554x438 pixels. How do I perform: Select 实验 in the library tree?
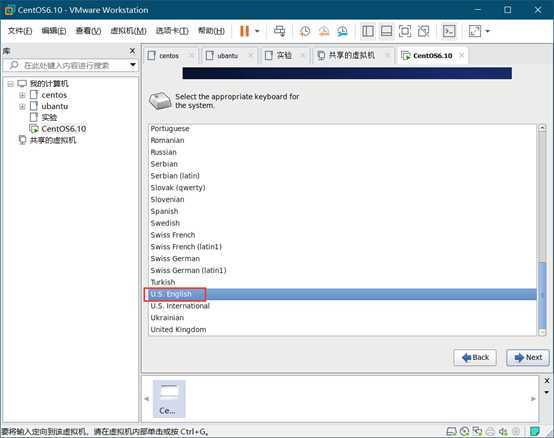49,117
